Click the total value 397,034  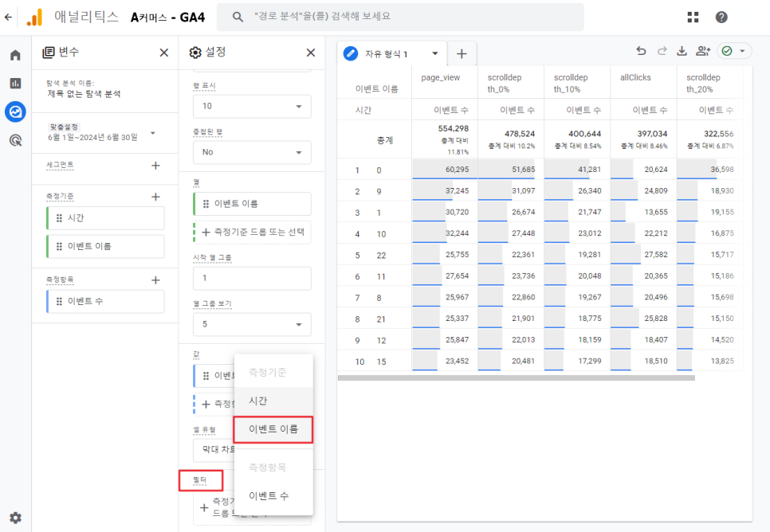652,134
